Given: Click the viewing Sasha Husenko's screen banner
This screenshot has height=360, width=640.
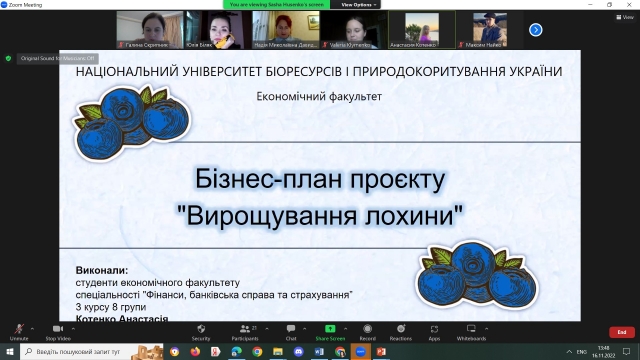Looking at the screenshot, I should pos(276,4).
